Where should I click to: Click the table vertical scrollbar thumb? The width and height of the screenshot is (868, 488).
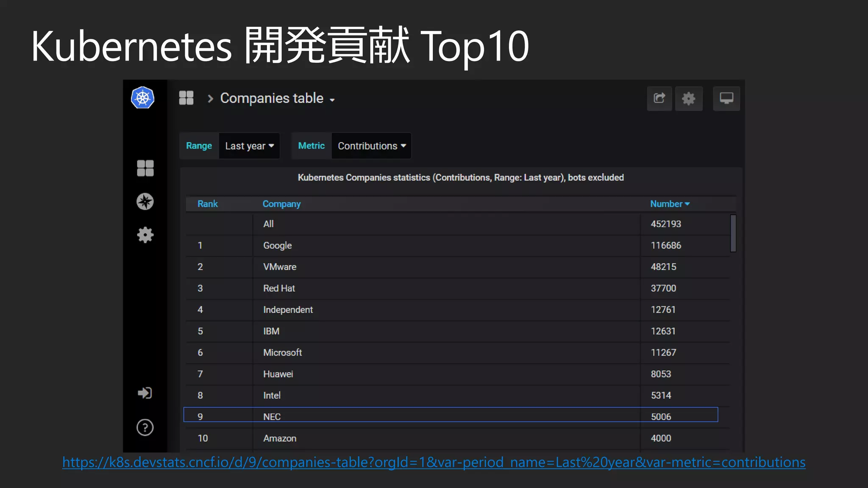(x=733, y=233)
